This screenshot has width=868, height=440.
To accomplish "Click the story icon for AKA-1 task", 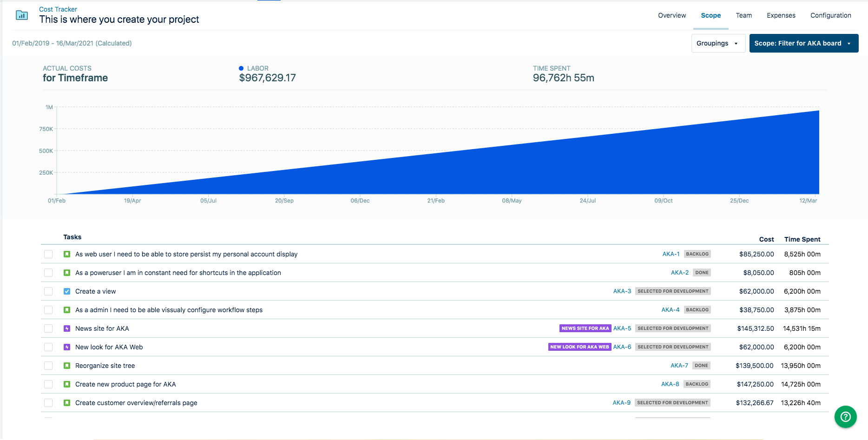I will (x=67, y=254).
